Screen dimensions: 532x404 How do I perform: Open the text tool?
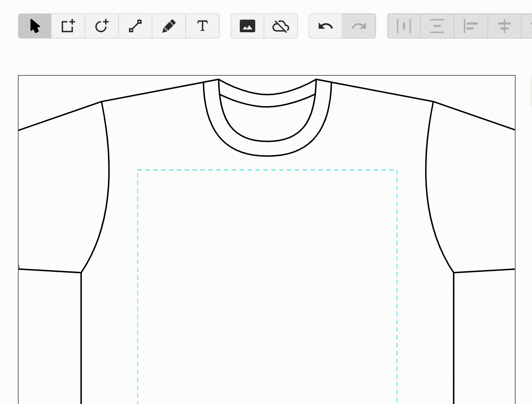[202, 26]
